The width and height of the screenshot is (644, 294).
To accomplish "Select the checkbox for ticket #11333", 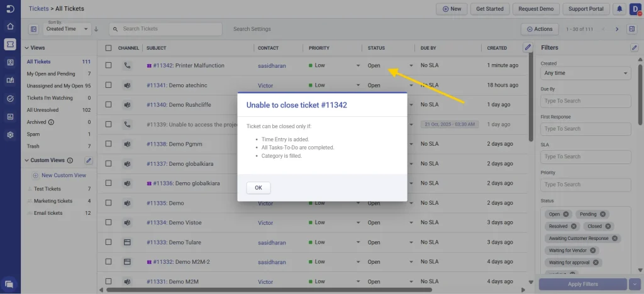I will click(x=109, y=242).
